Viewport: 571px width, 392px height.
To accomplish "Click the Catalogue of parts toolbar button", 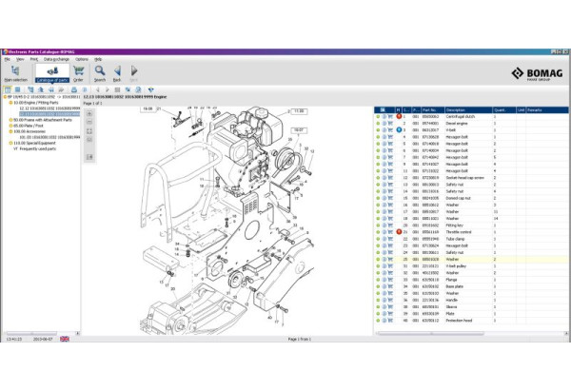I will [51, 72].
